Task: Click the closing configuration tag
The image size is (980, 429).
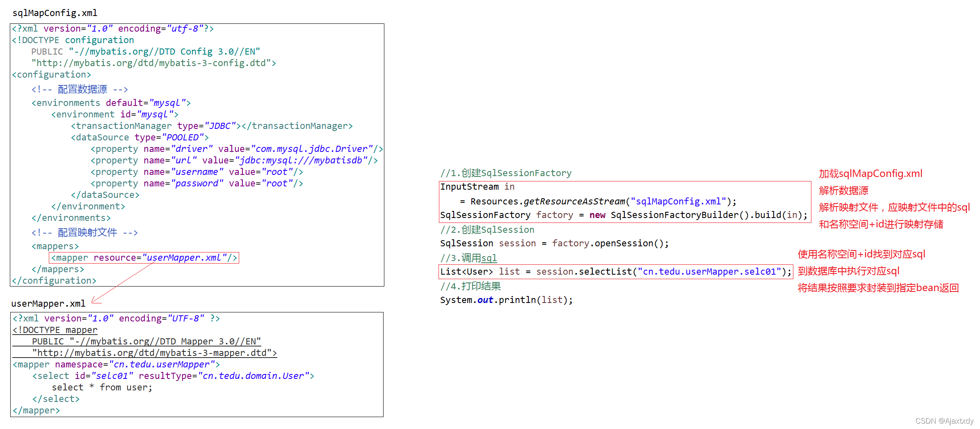Action: pyautogui.click(x=54, y=281)
